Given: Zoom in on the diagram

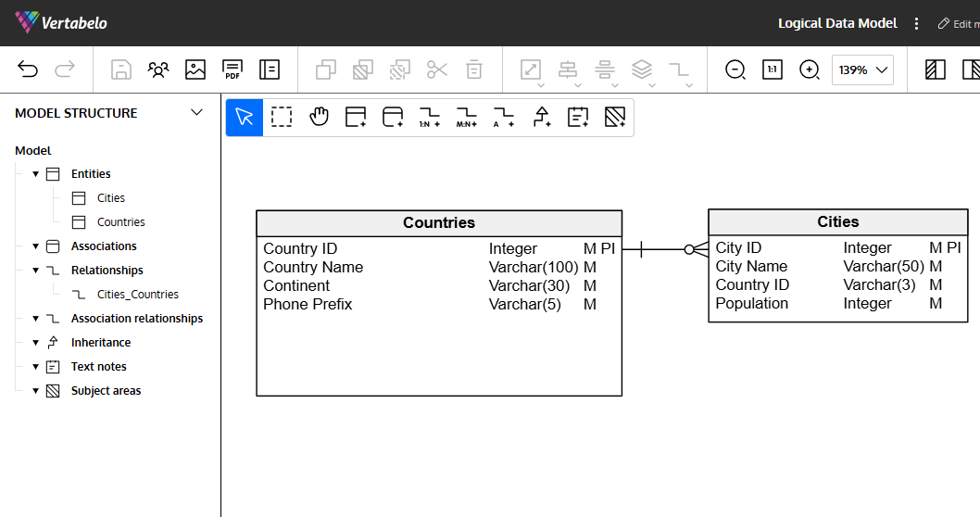Looking at the screenshot, I should pos(810,69).
